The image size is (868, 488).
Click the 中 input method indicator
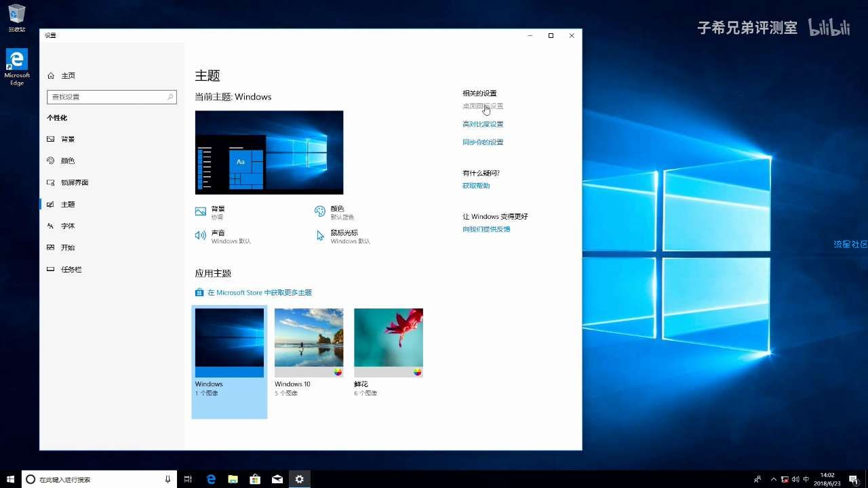(806, 479)
